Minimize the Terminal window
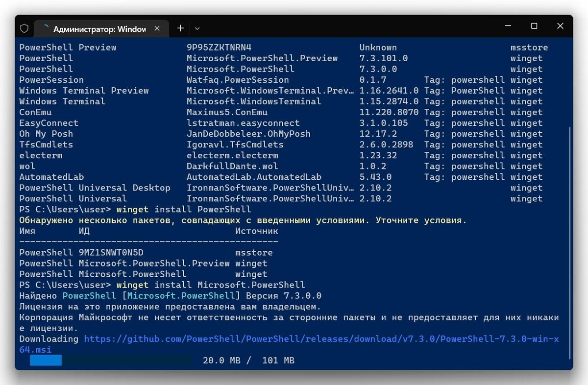The image size is (588, 385). 508,26
